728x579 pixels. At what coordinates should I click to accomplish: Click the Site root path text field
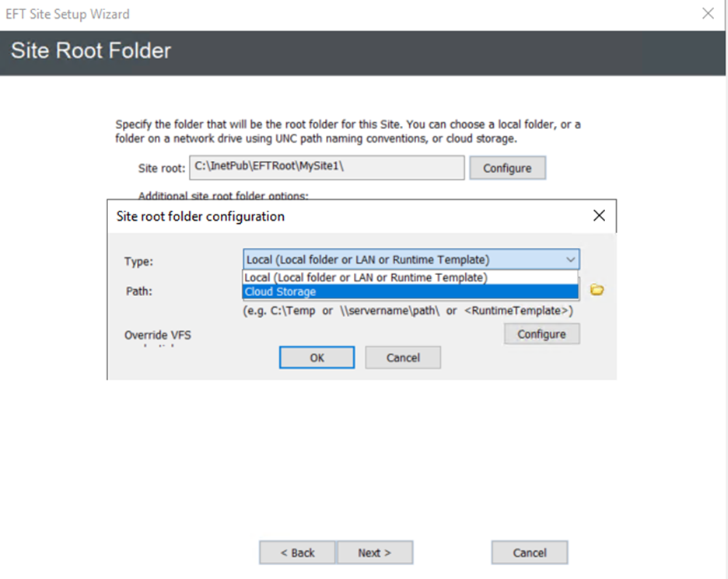(x=327, y=167)
